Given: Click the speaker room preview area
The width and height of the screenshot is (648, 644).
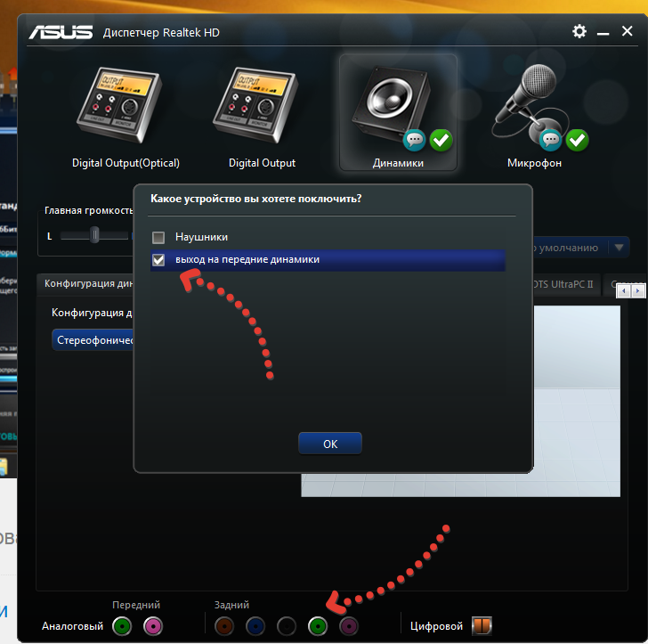Looking at the screenshot, I should pyautogui.click(x=577, y=401).
